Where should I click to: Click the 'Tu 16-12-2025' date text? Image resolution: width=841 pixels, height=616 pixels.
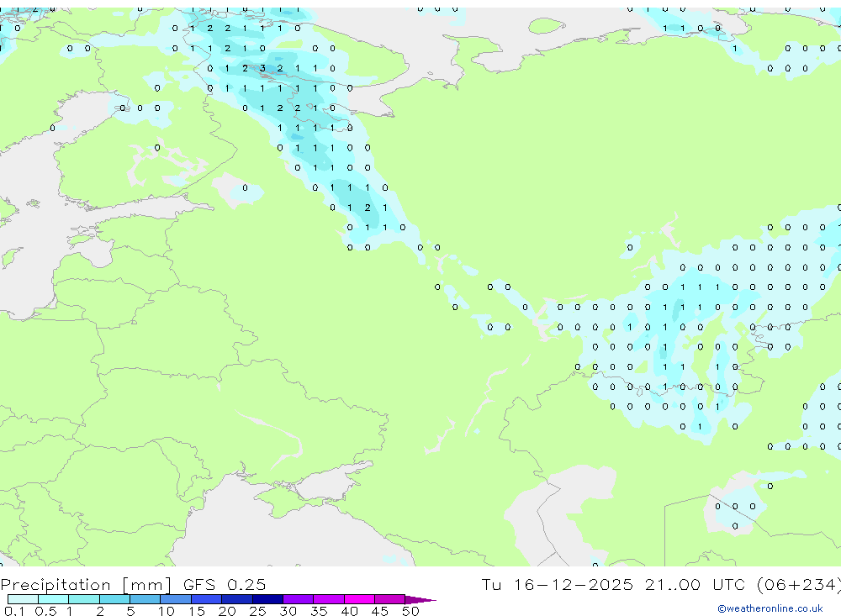click(558, 584)
